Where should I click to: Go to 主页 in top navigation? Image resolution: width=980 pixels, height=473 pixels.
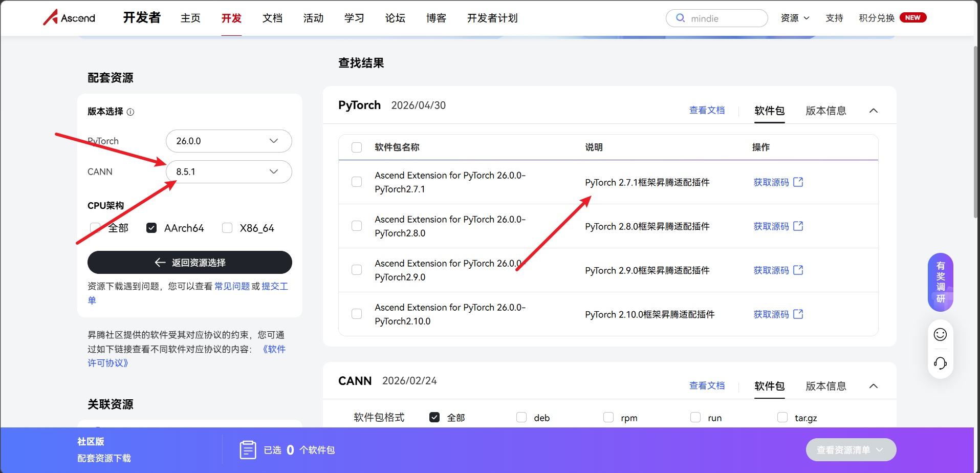pos(190,18)
